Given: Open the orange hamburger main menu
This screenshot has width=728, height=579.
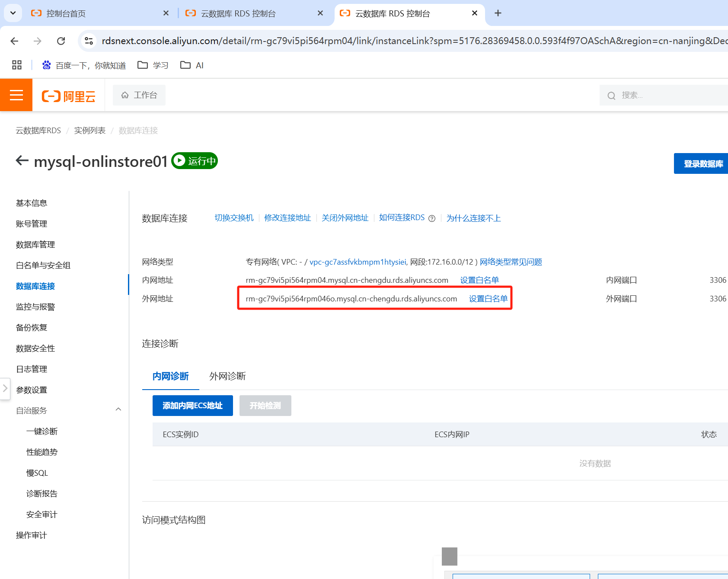Looking at the screenshot, I should pyautogui.click(x=16, y=95).
